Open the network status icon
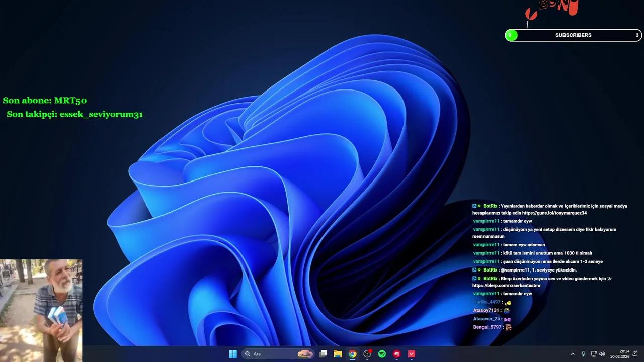Image resolution: width=644 pixels, height=362 pixels. coord(593,354)
